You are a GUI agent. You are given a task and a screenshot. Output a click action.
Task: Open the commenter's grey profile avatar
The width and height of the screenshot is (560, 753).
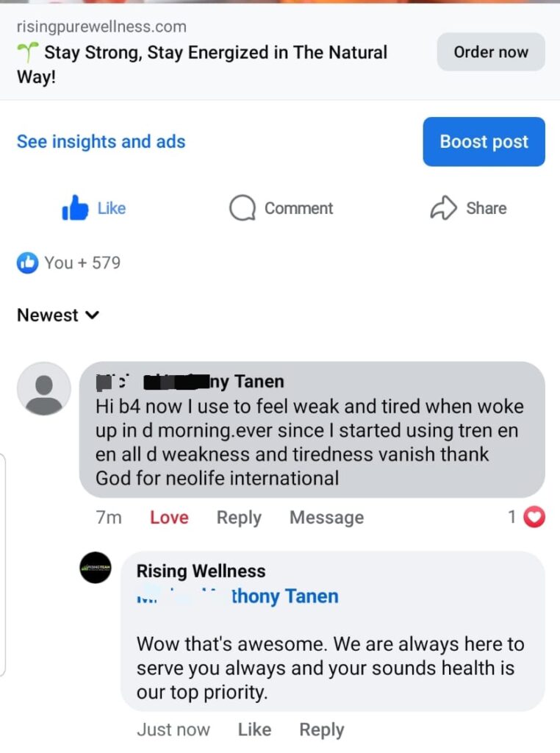(x=44, y=389)
